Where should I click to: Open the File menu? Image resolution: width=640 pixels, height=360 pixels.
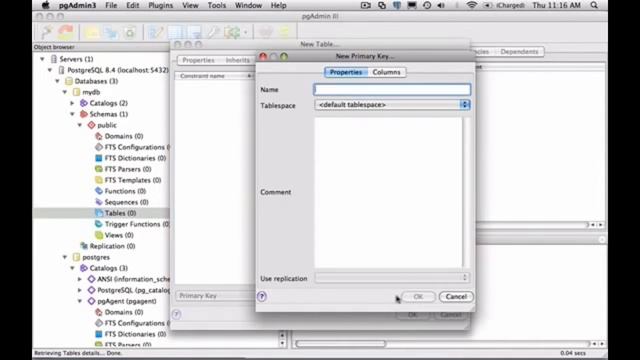point(111,5)
